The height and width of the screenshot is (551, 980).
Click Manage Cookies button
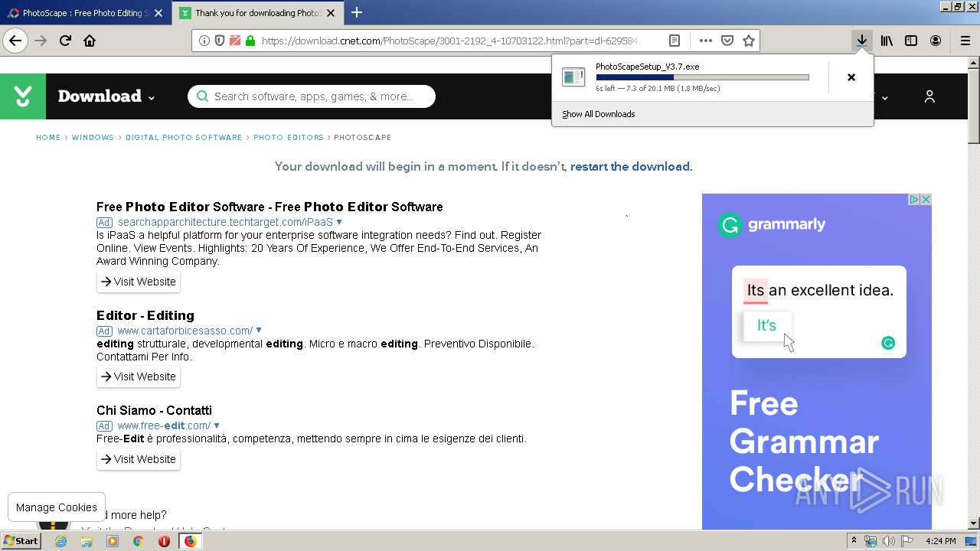point(57,507)
